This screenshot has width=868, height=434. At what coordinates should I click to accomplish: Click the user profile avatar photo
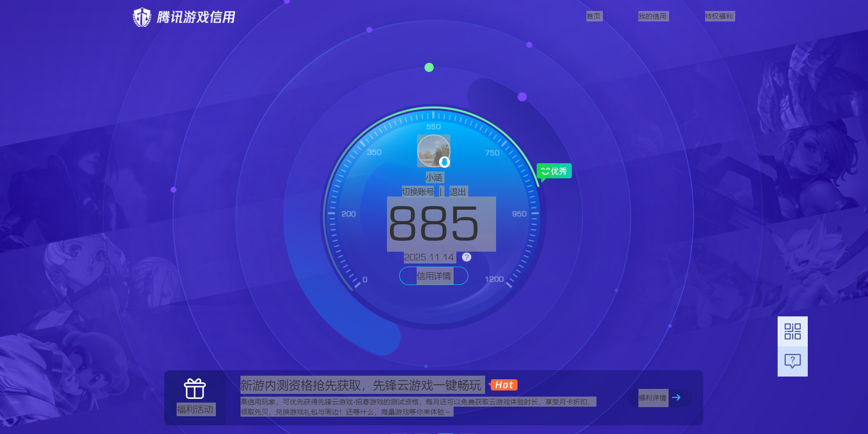click(x=433, y=150)
